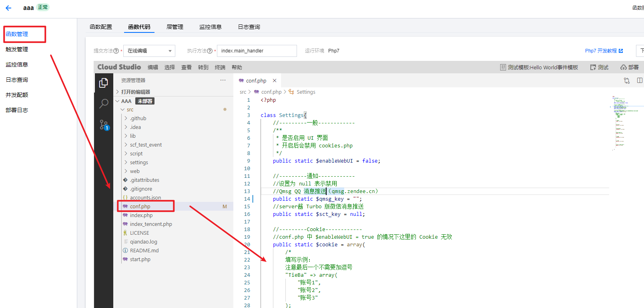Click line number 14 in the gutter
Screen dimensions: 644x308
tap(247, 199)
